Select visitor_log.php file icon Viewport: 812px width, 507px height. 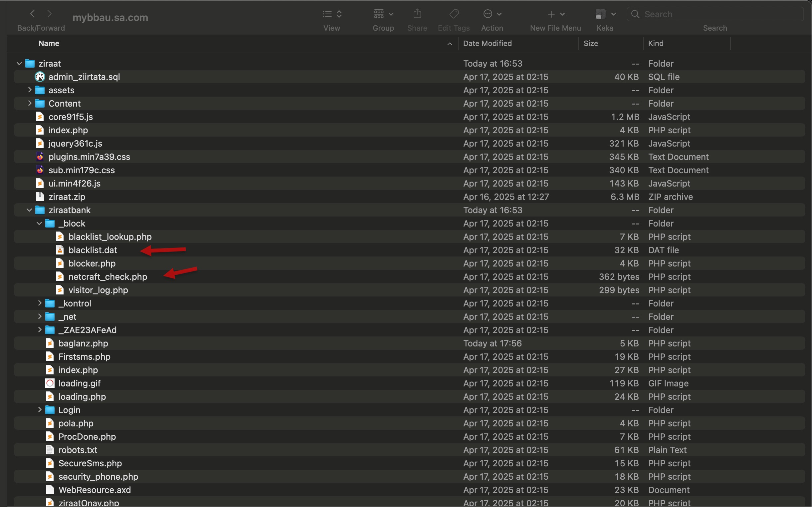pyautogui.click(x=60, y=290)
